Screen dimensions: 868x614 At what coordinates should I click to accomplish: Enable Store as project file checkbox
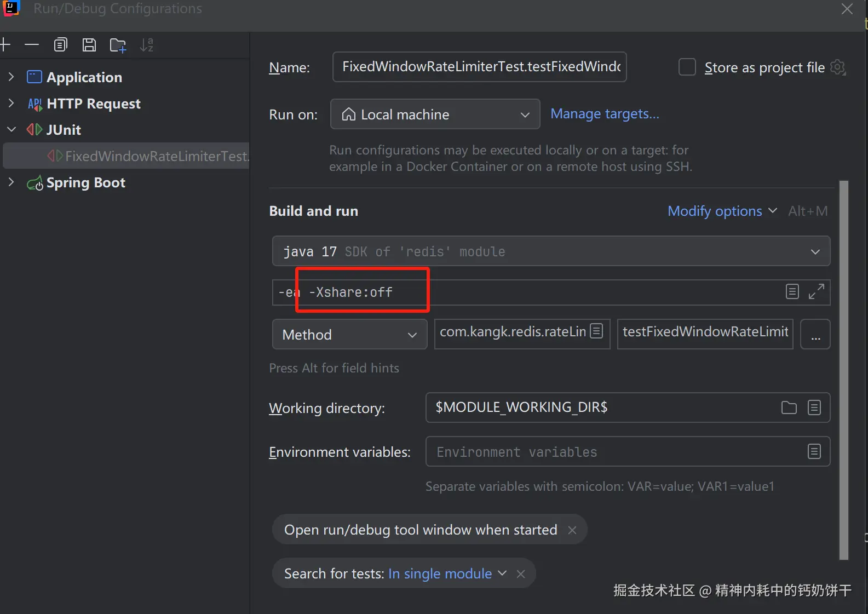[x=687, y=67]
